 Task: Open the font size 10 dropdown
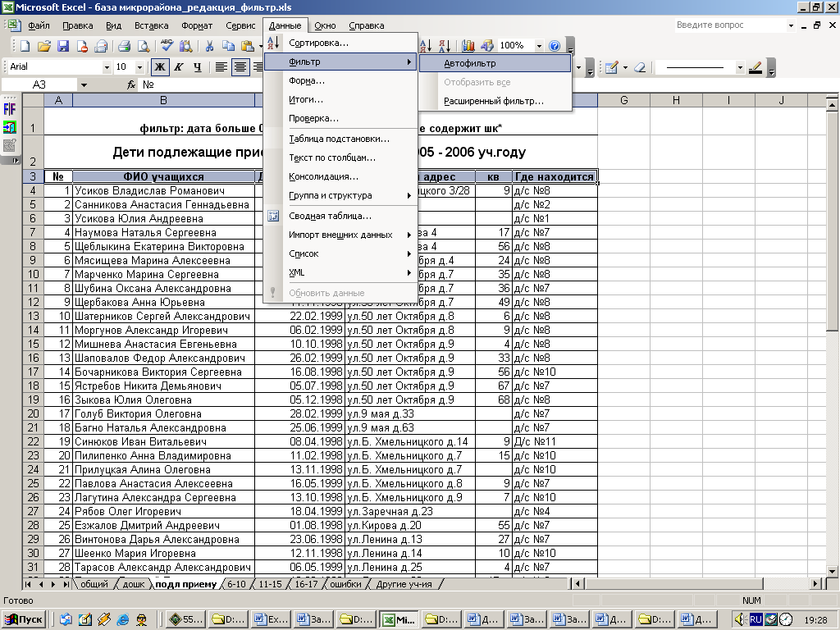[x=139, y=67]
